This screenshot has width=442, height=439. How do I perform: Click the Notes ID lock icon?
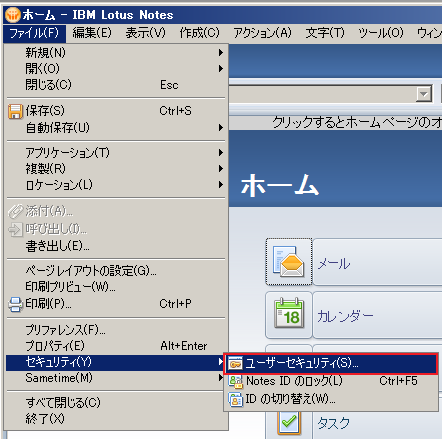point(235,382)
